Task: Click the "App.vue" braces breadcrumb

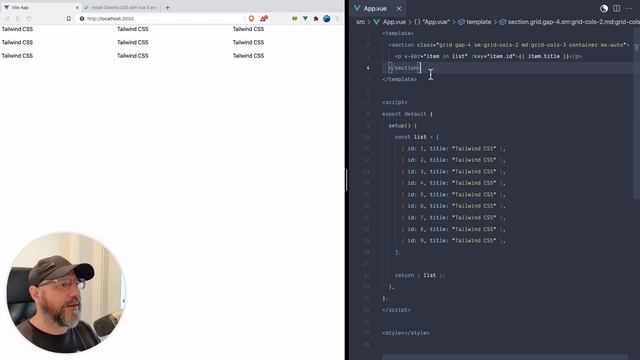Action: pyautogui.click(x=432, y=22)
